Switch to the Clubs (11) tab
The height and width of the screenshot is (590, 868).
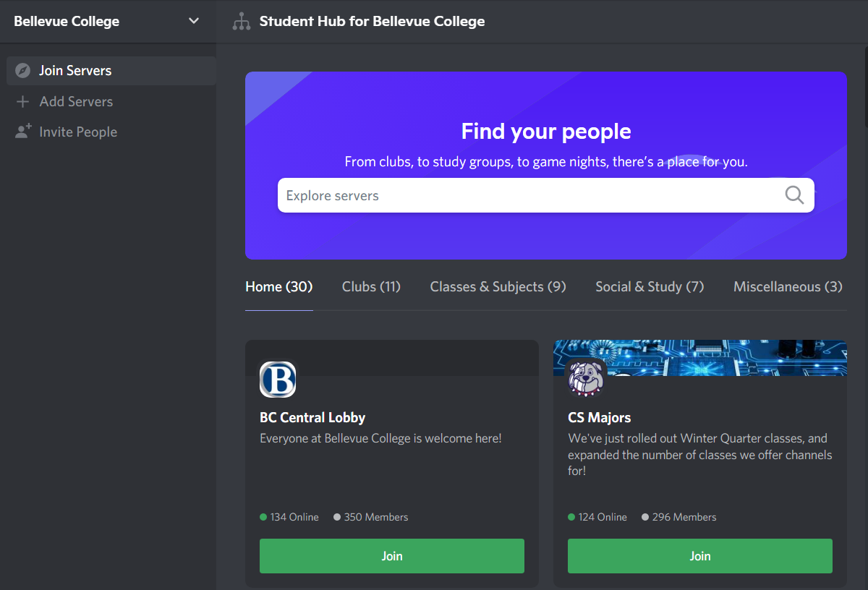click(x=371, y=287)
